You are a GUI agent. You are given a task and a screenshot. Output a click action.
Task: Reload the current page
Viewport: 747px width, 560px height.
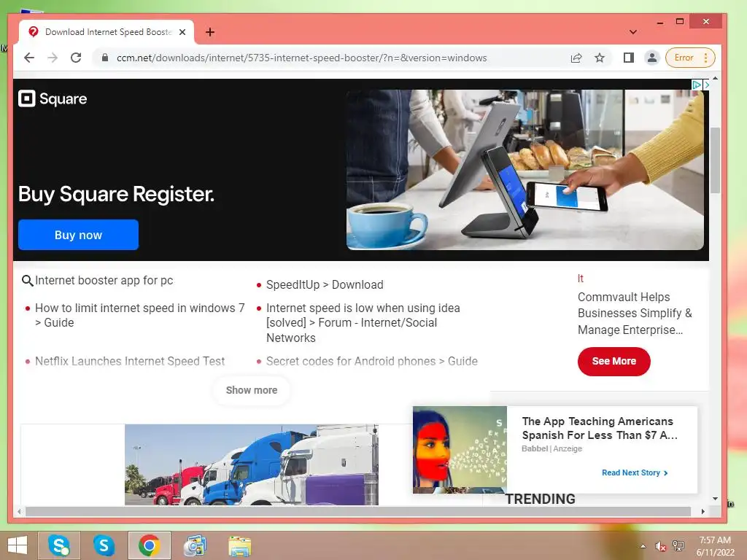click(x=76, y=58)
